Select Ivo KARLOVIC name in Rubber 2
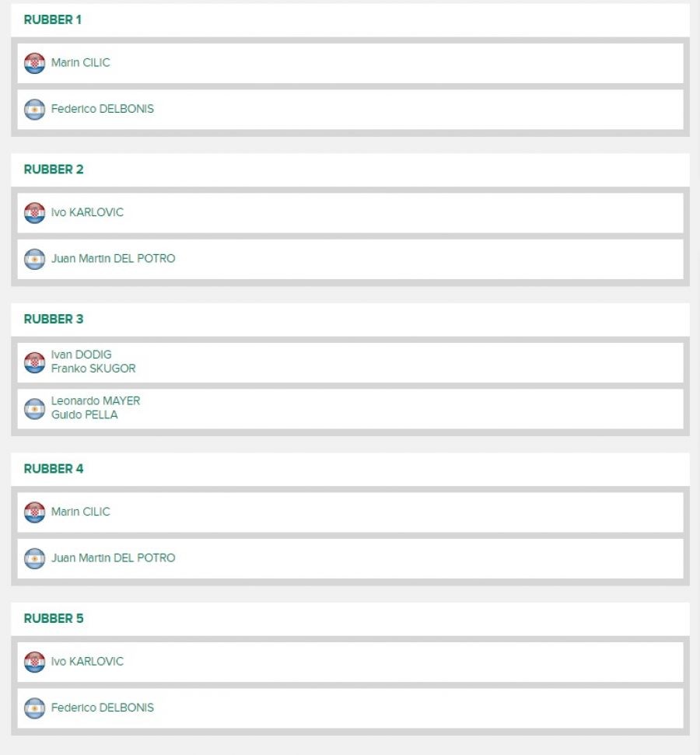 coord(87,213)
